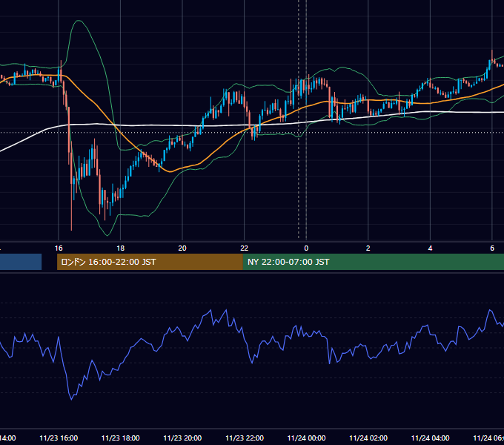Select the orange moving average line

96,104
